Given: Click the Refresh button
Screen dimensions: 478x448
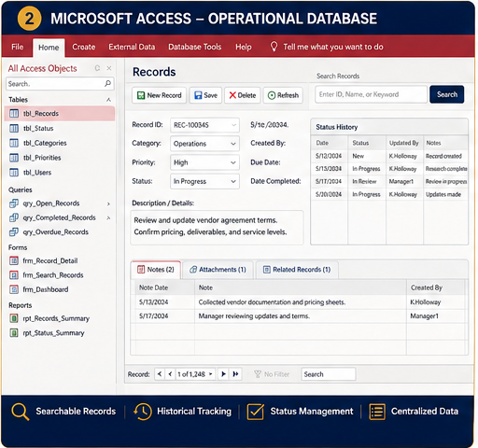Looking at the screenshot, I should pyautogui.click(x=283, y=95).
